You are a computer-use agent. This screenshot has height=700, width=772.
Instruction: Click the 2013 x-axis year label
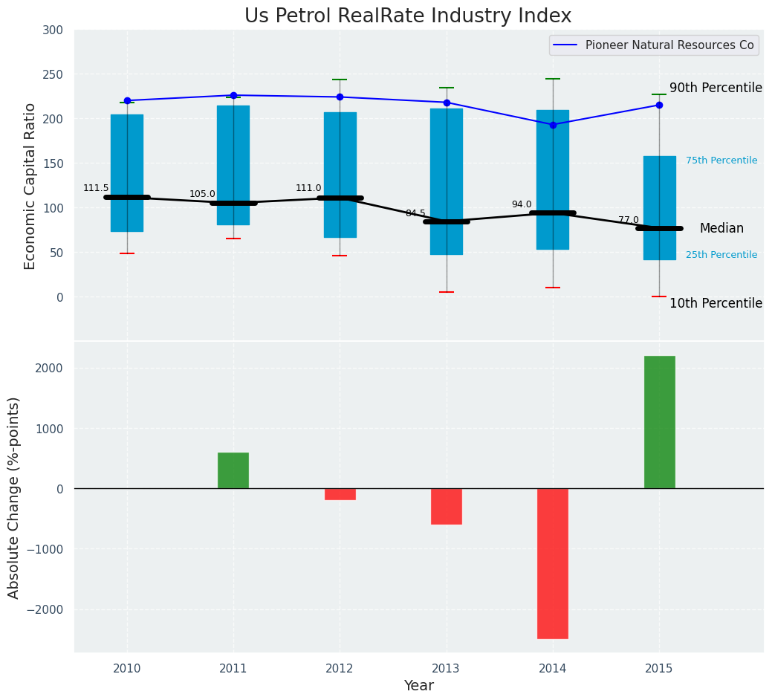447,669
